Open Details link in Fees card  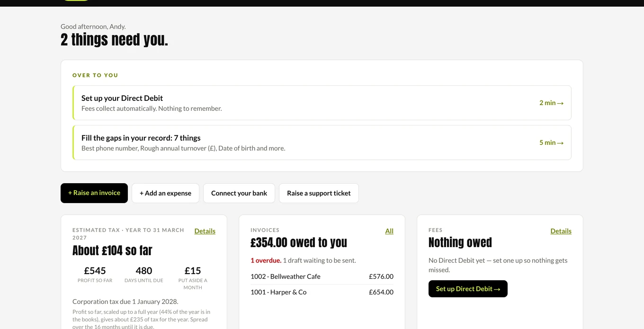pos(561,231)
